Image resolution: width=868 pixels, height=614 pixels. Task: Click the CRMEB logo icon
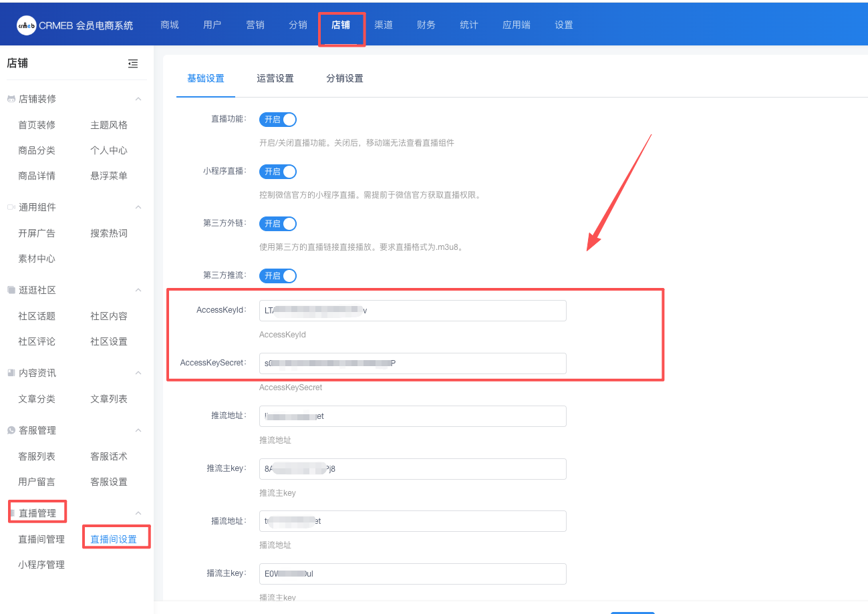point(26,25)
